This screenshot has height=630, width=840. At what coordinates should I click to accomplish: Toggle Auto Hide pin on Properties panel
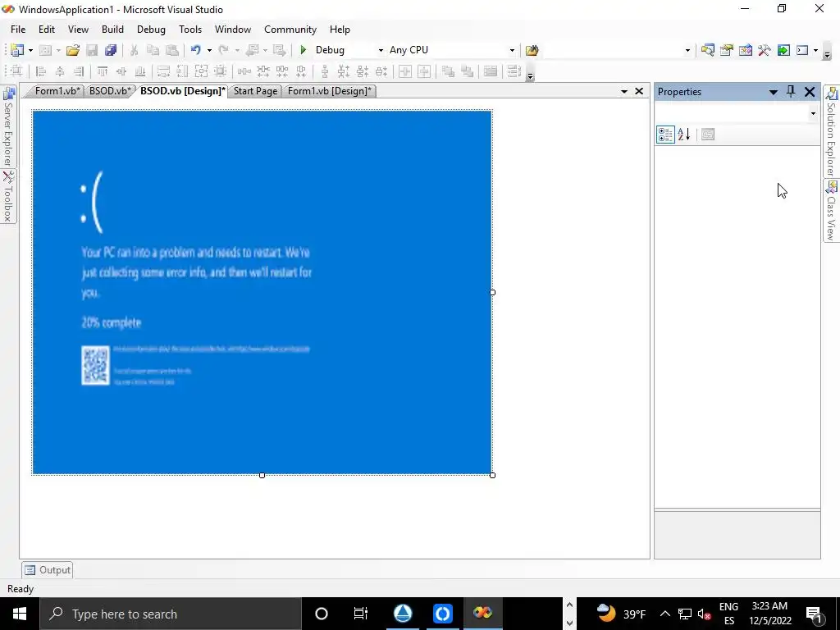coord(791,92)
